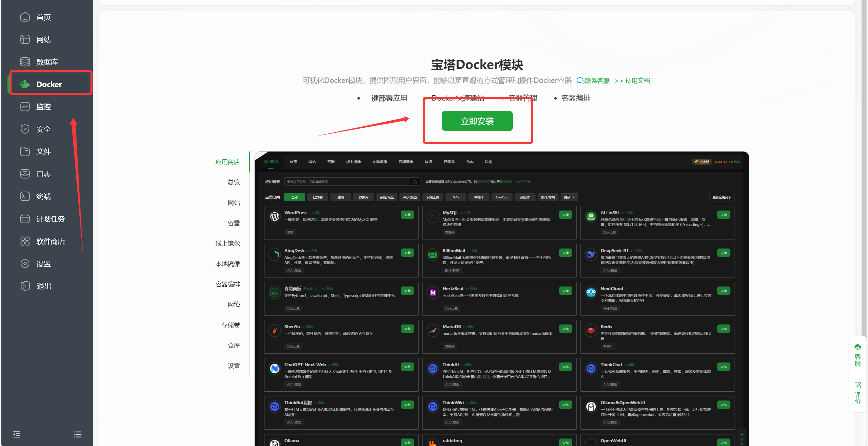The image size is (868, 446).
Task: Click the search magnifier icon
Action: 414,182
